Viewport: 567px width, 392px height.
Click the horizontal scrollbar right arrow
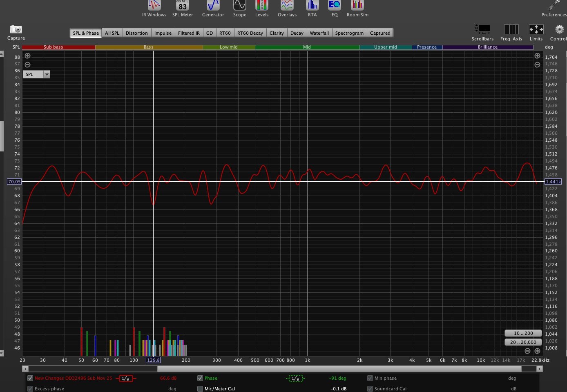pyautogui.click(x=539, y=369)
